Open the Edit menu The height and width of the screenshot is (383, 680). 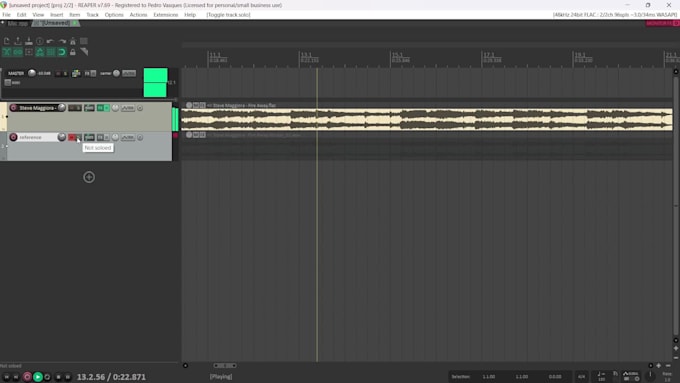pyautogui.click(x=21, y=15)
